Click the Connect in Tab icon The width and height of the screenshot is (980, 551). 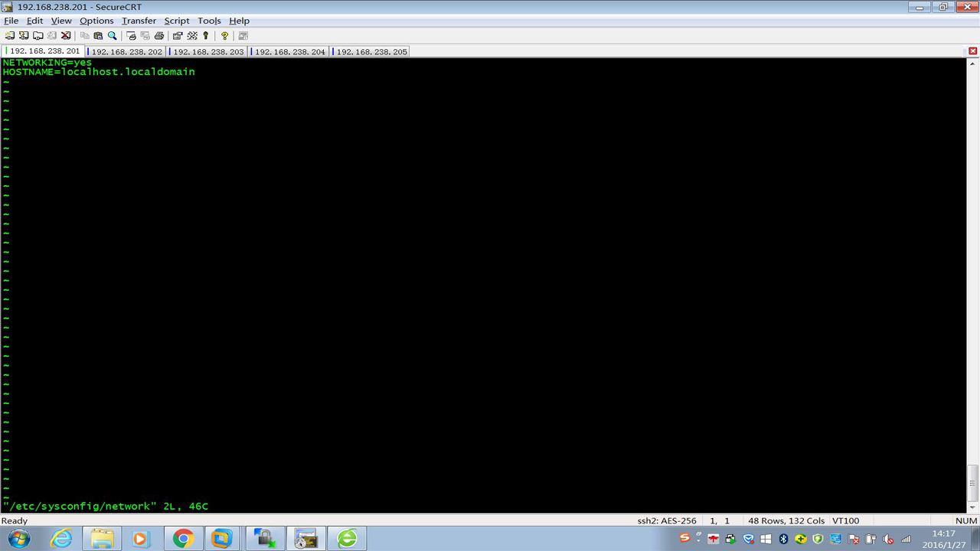[x=38, y=36]
